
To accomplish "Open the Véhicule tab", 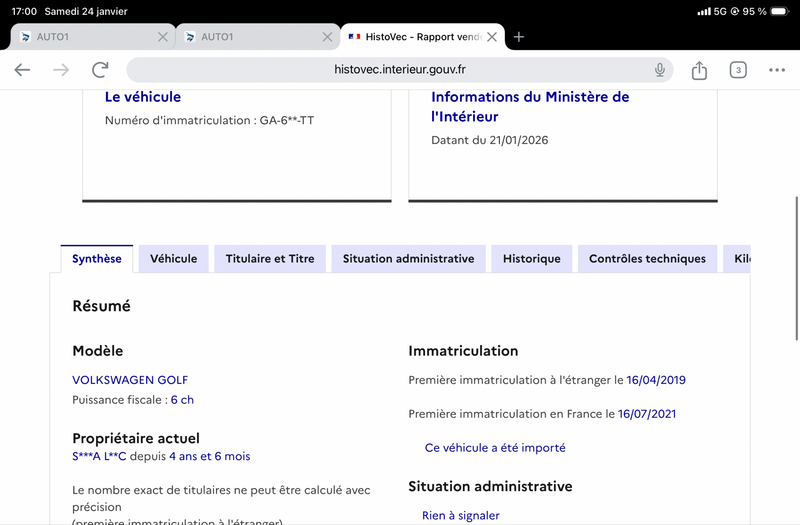I will coord(174,259).
